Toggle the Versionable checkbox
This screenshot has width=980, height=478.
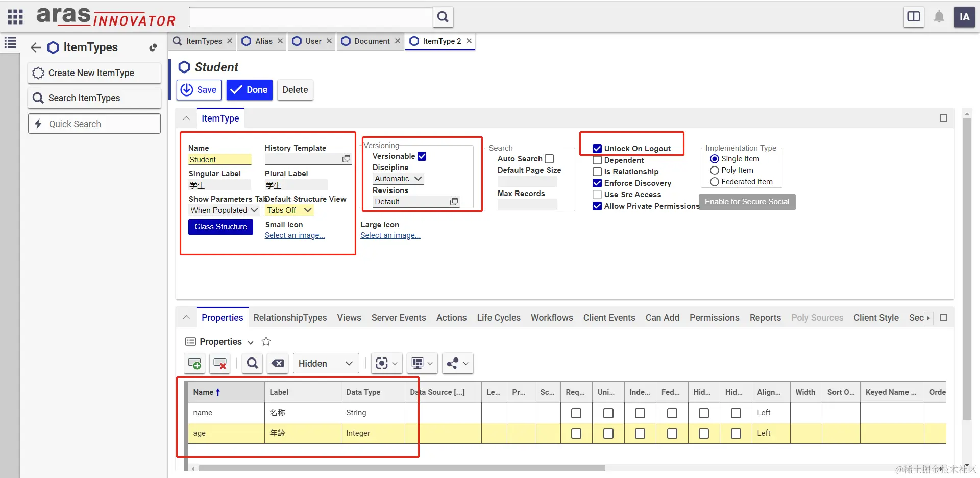click(422, 156)
